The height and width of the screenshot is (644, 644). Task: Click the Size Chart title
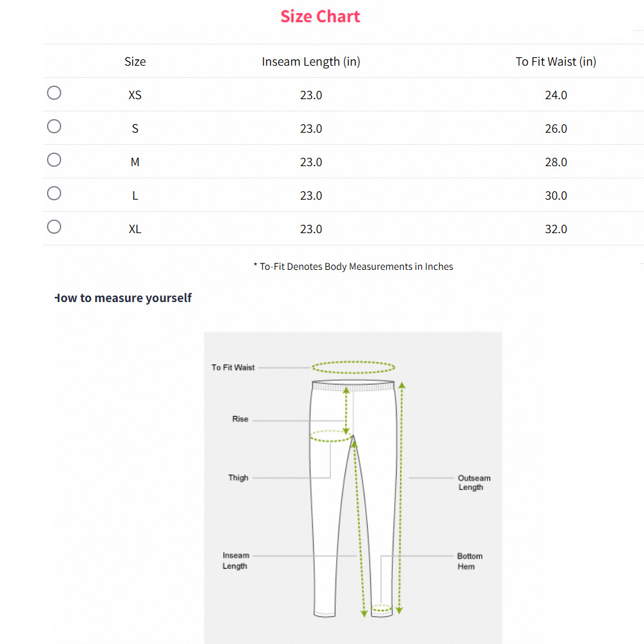tap(320, 16)
